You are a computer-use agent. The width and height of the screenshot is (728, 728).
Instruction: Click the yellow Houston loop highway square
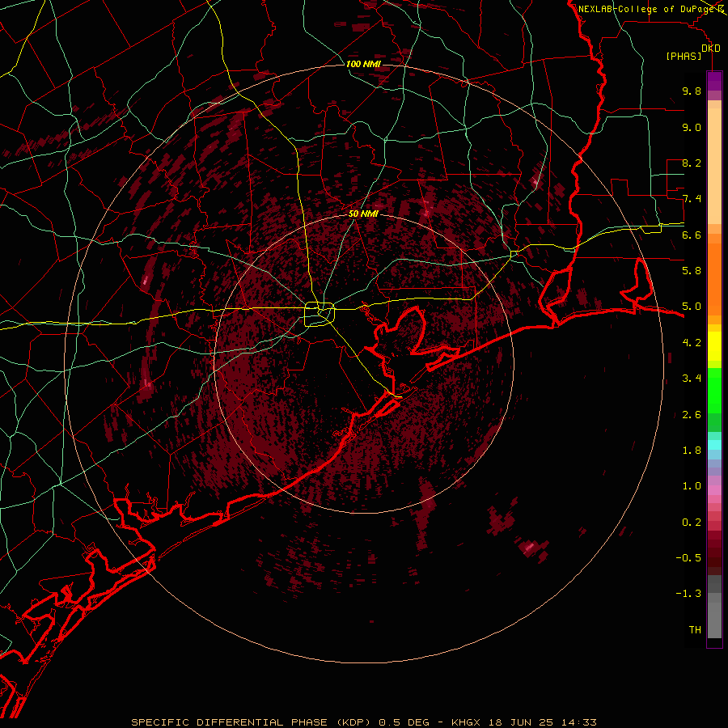320,314
